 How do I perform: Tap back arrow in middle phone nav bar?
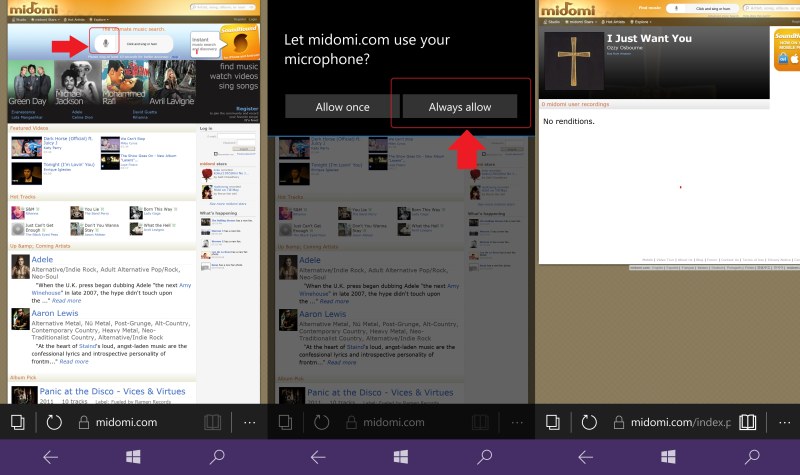click(318, 457)
